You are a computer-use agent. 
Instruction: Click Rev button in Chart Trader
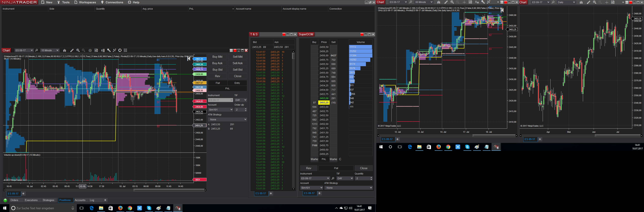click(217, 76)
